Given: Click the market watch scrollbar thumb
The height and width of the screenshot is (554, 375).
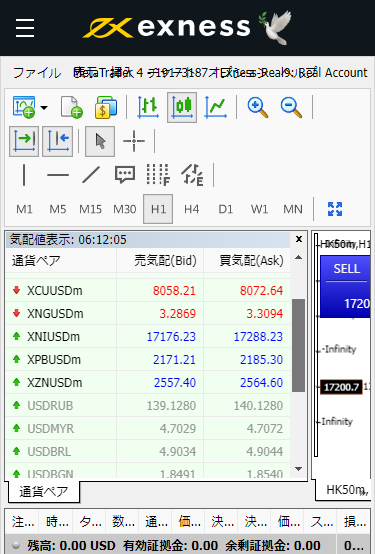Looking at the screenshot, I should (299, 345).
